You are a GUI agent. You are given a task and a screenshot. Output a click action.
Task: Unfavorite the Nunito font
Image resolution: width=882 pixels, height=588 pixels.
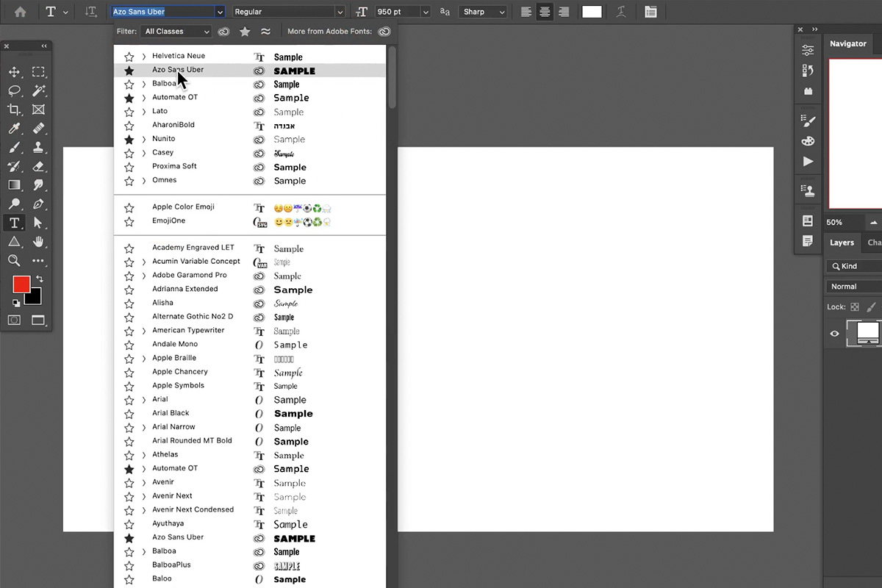(130, 138)
